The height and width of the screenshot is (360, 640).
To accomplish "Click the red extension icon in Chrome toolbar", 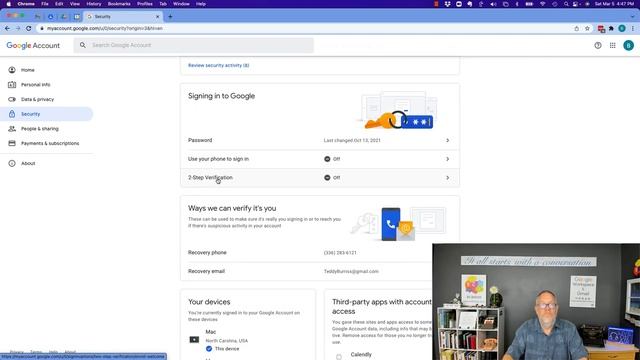I will coord(601,29).
